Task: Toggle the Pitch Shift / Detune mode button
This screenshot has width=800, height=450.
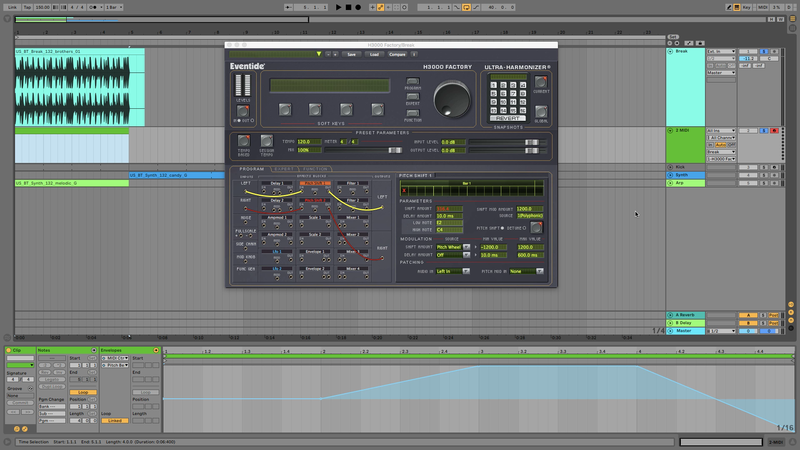Action: click(536, 228)
